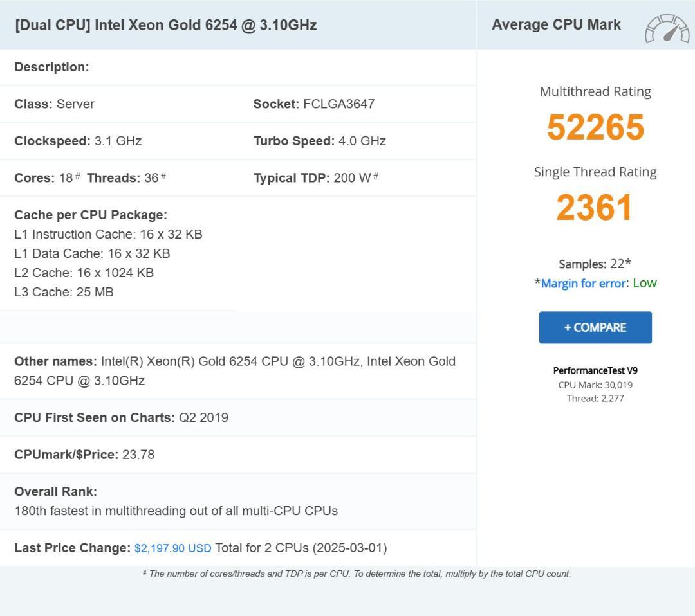Click the Dual CPU Xeon Gold 6254 title
The width and height of the screenshot is (695, 616).
[x=165, y=25]
